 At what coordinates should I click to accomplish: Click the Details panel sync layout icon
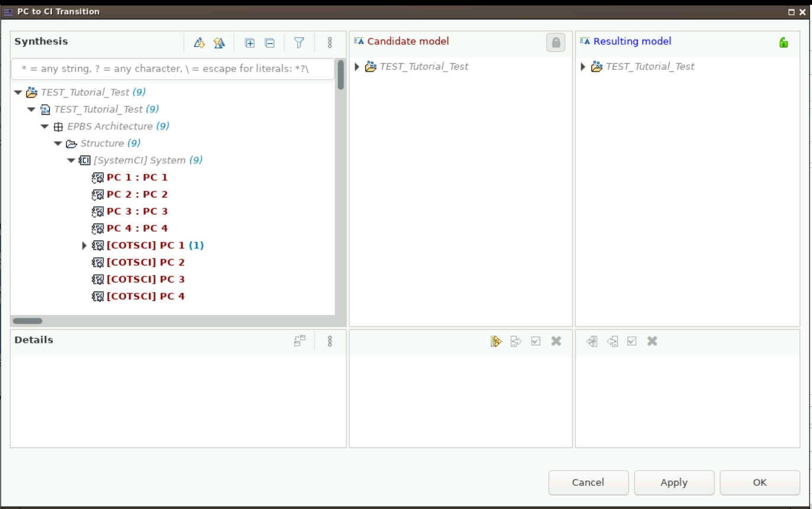coord(300,341)
